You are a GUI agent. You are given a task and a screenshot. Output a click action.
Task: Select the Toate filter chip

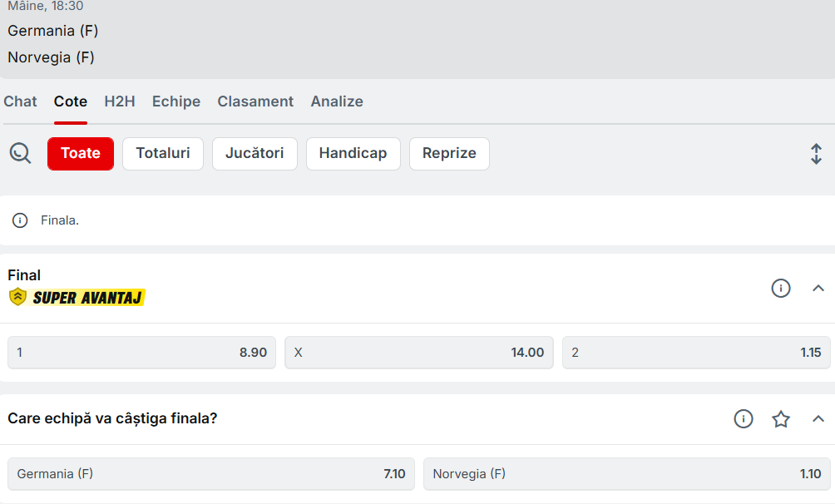point(81,154)
